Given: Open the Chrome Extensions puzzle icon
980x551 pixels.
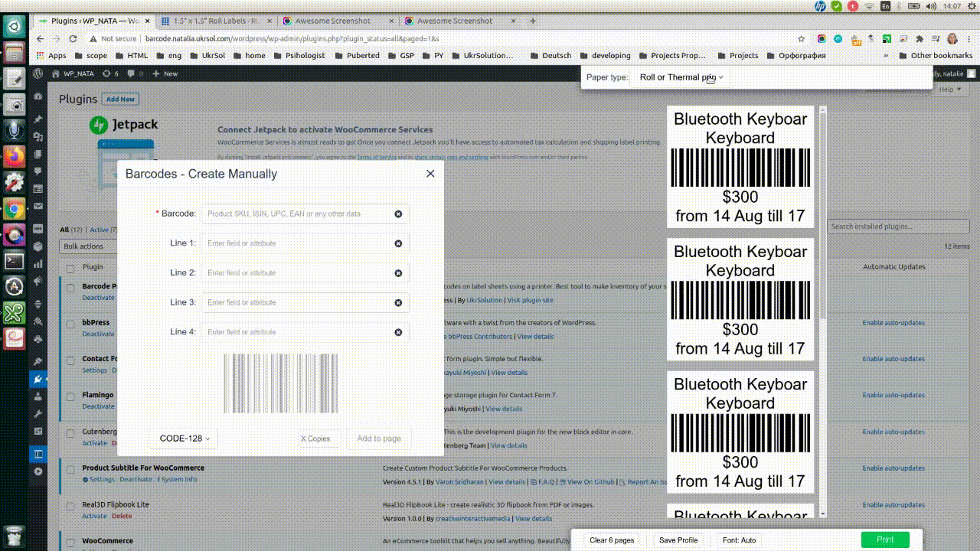Looking at the screenshot, I should tap(920, 38).
